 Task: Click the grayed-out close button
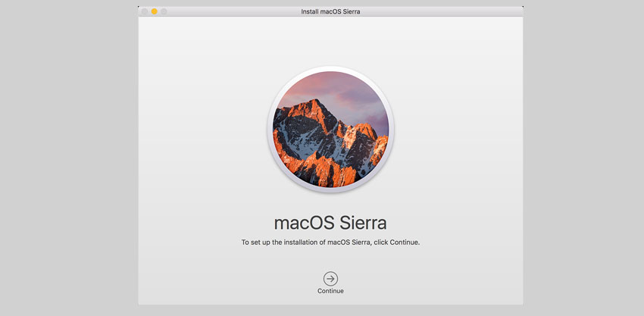[145, 11]
